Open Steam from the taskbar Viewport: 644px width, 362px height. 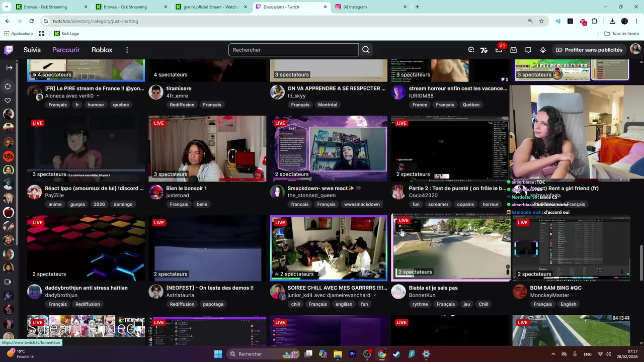click(x=396, y=354)
